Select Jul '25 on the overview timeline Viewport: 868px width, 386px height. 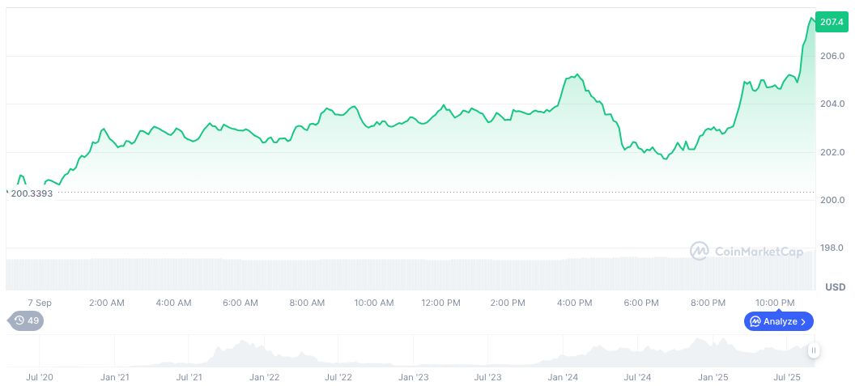click(x=787, y=377)
